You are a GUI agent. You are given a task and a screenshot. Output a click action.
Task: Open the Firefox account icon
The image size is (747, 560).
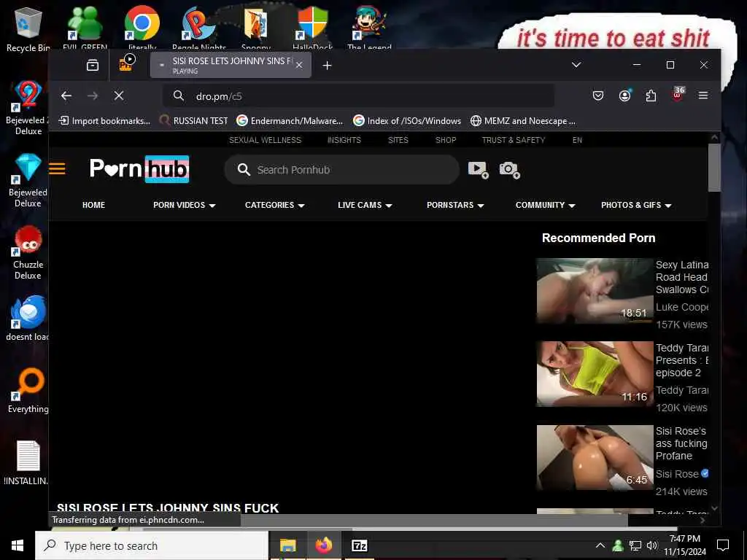point(624,96)
